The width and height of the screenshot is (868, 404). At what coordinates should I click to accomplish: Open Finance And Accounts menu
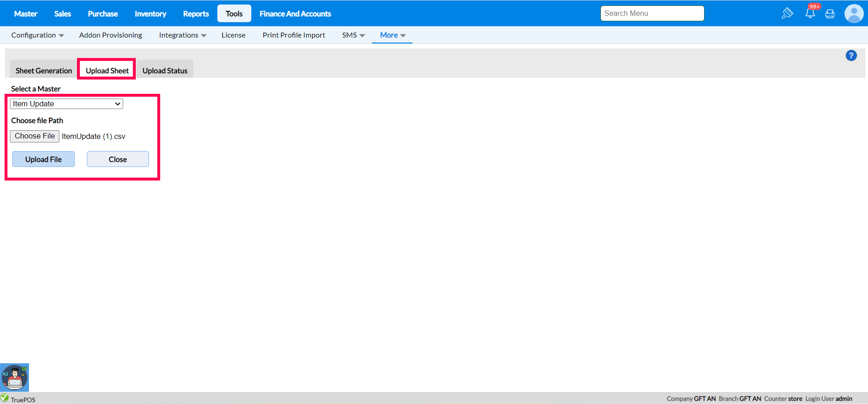click(295, 14)
